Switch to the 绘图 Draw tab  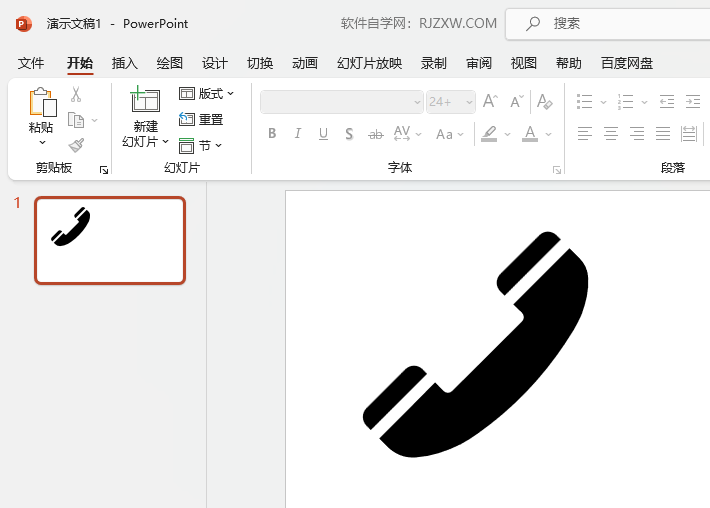(x=169, y=63)
